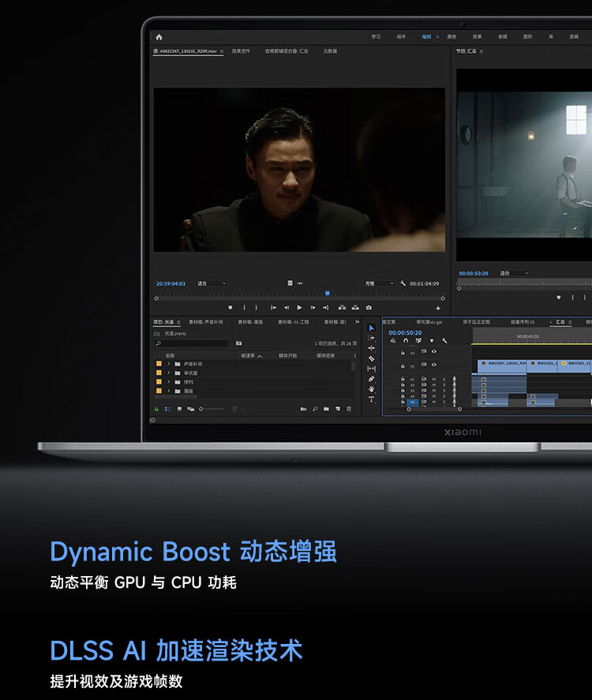Mark In point in Source monitor
592x700 pixels.
click(x=244, y=308)
